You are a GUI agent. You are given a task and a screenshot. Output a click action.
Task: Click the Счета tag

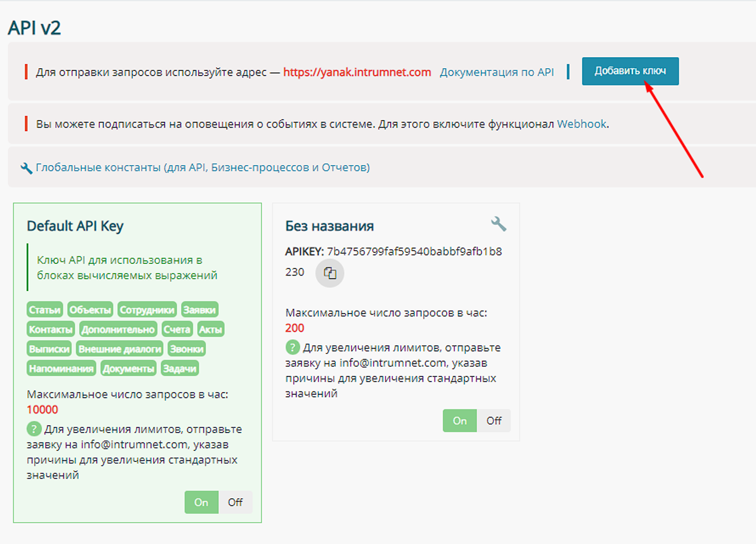(x=177, y=330)
